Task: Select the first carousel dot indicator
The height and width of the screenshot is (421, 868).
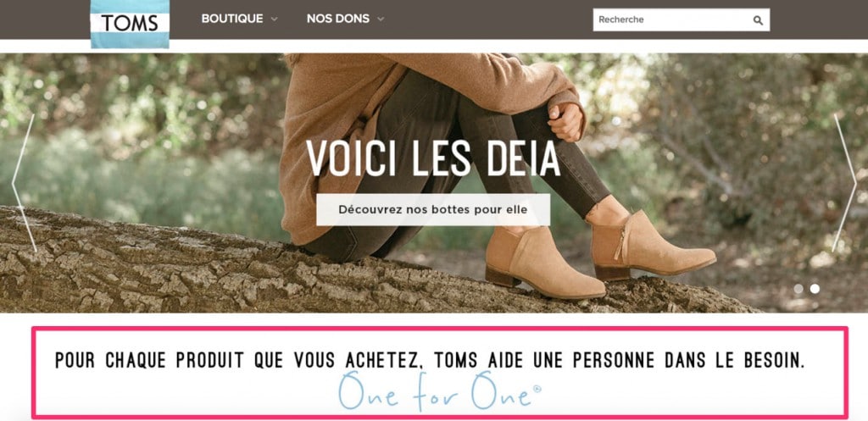Action: tap(798, 289)
